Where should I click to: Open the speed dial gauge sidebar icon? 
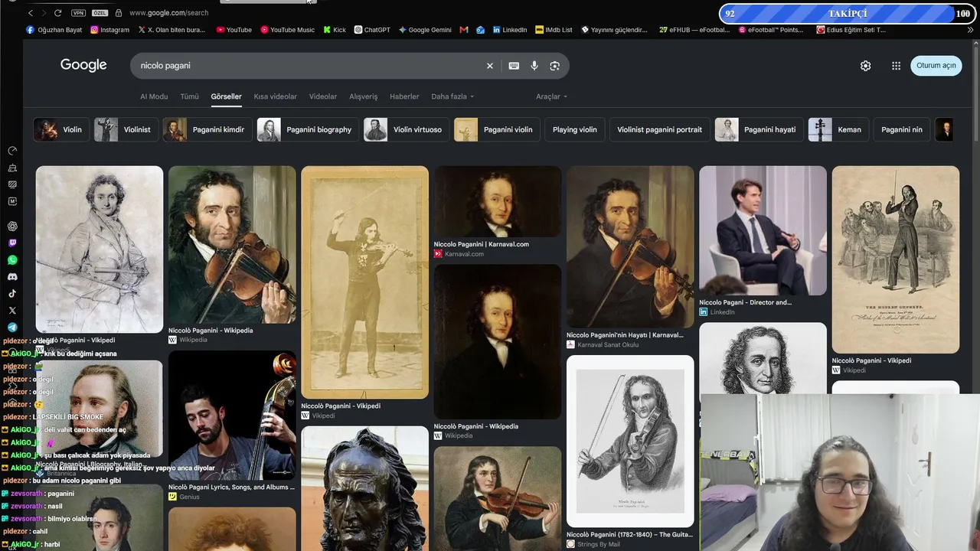coord(12,151)
